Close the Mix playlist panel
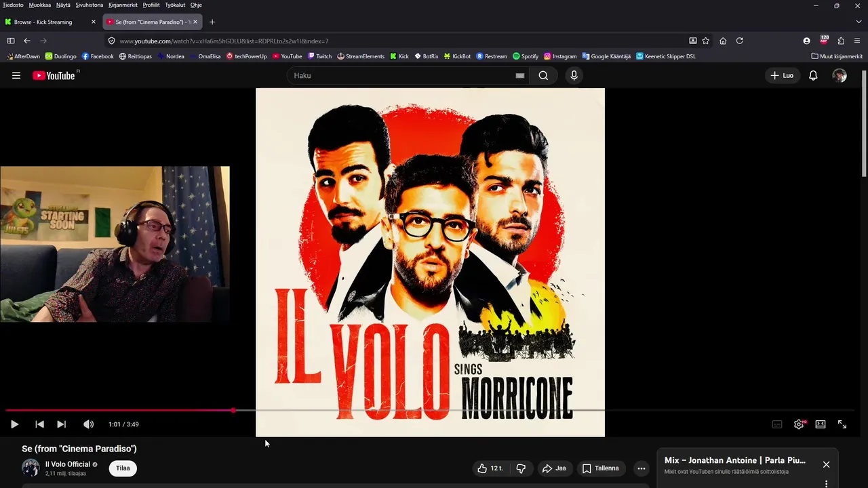 tap(826, 464)
